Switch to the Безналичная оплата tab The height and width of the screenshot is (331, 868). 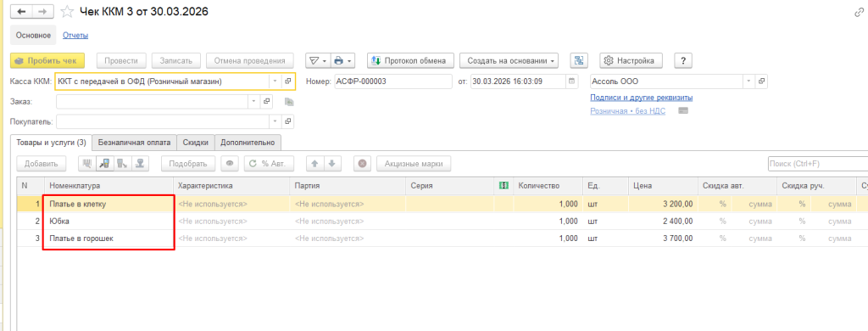click(135, 143)
